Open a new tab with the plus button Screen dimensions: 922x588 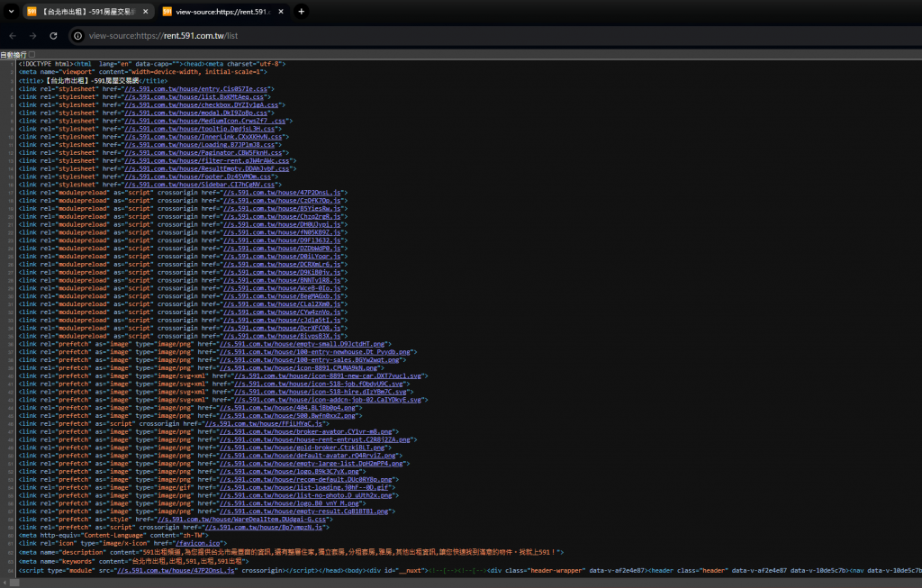pyautogui.click(x=301, y=11)
